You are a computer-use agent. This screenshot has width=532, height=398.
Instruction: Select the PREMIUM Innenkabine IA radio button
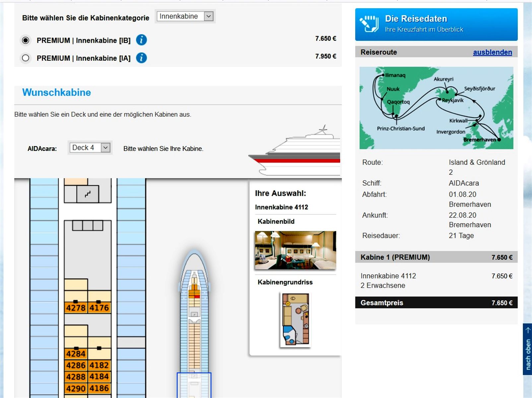[26, 58]
